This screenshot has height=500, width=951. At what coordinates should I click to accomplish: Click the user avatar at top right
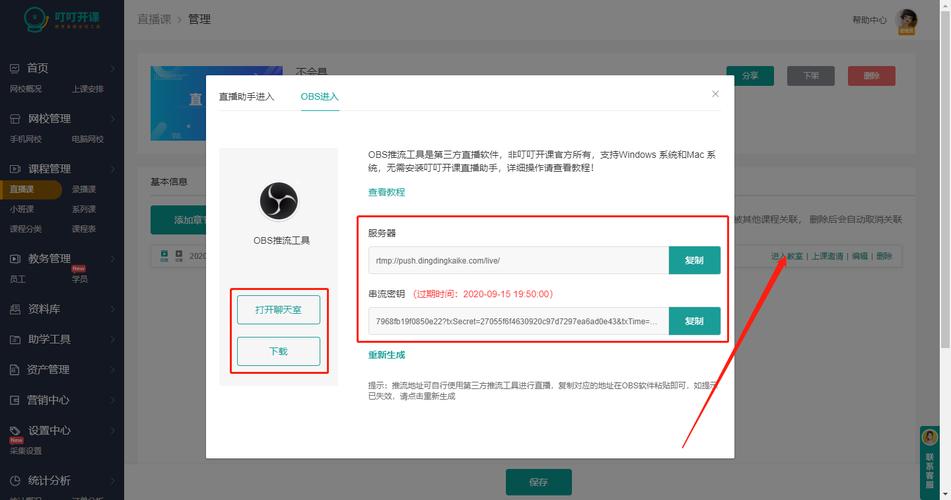907,21
